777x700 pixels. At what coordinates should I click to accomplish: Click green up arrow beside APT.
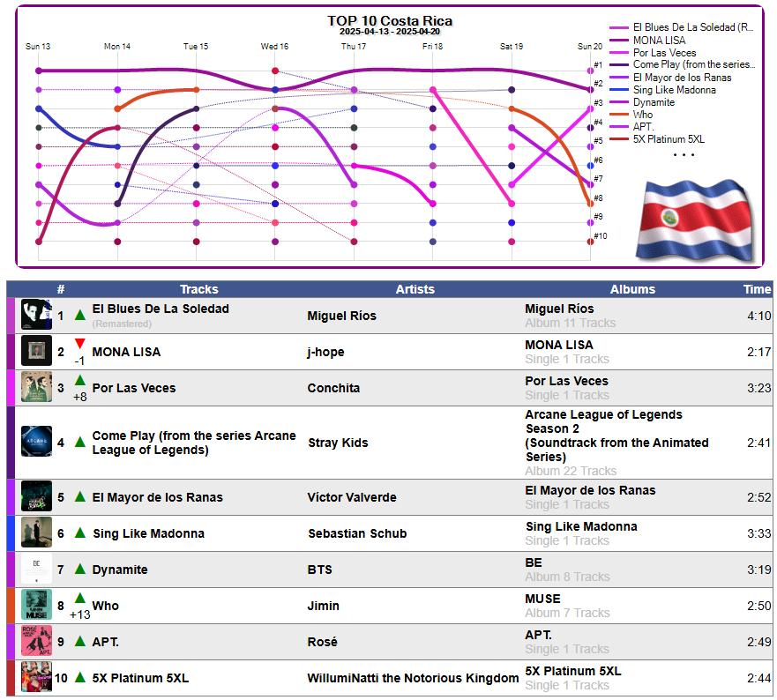(x=79, y=641)
